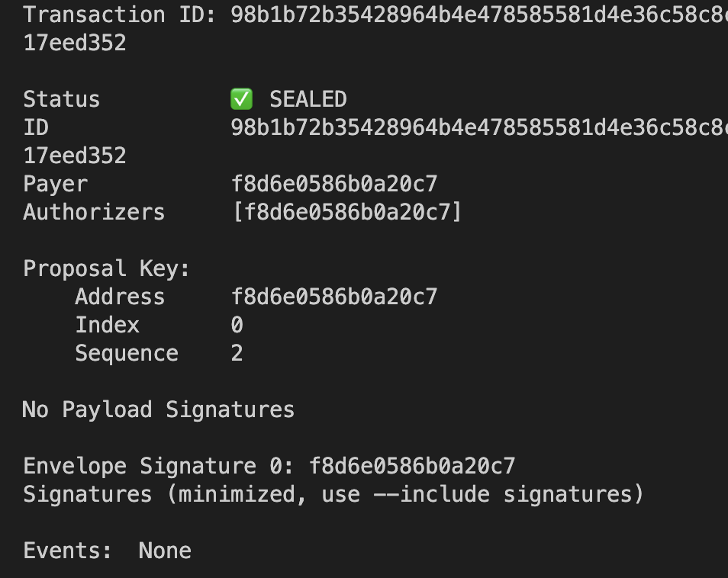Click the Index value 0
Viewport: 728px width, 578px height.
coord(237,325)
